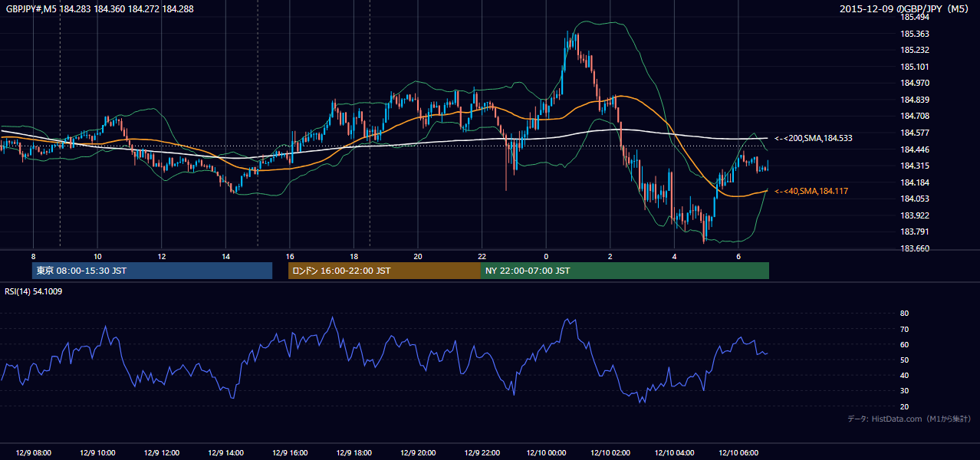Click the 12/10 00:00 date label
The image size is (980, 460).
[545, 453]
